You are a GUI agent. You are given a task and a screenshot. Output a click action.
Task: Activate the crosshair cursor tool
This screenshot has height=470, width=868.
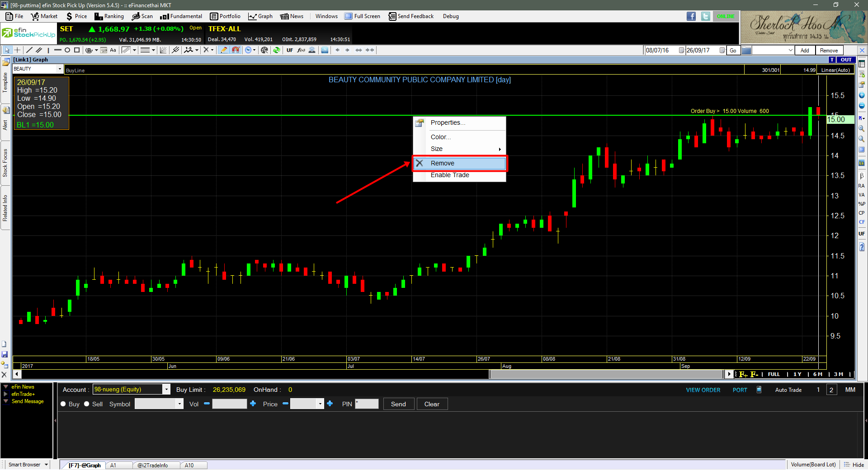(17, 50)
